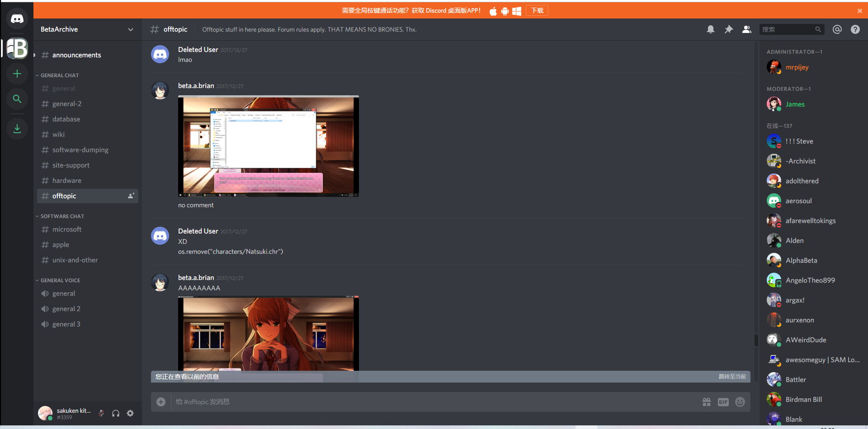The image size is (868, 429).
Task: Open the GIF picker
Action: pyautogui.click(x=723, y=402)
